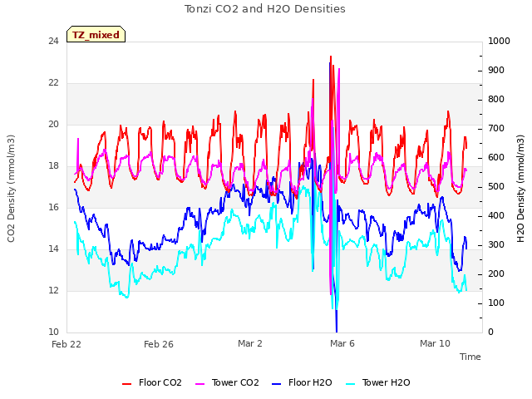This screenshot has height=399, width=532.
Task: Click the TZ_mixed label badge
Action: pyautogui.click(x=96, y=34)
